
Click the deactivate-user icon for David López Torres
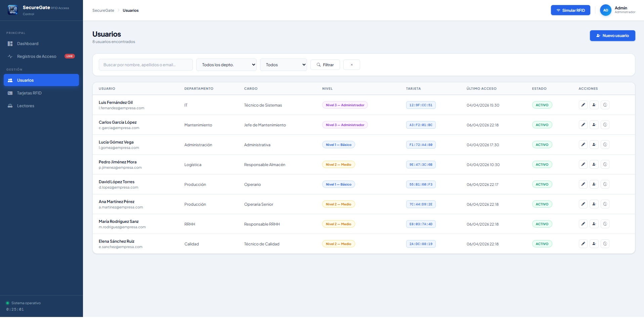594,184
